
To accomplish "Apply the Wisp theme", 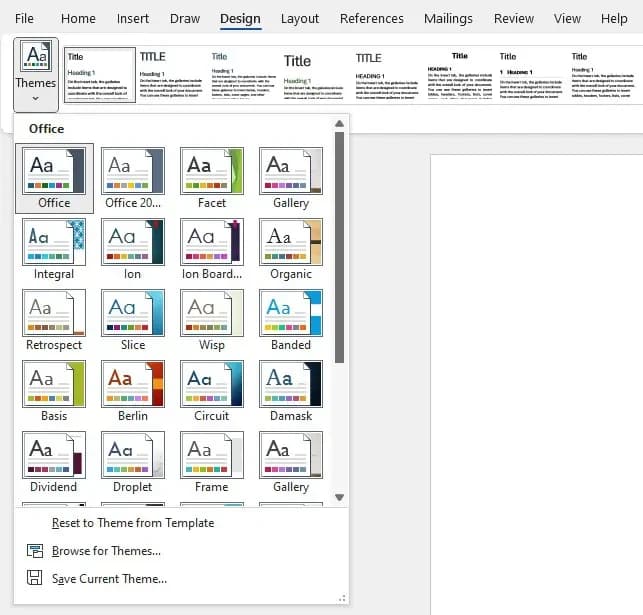I will click(x=212, y=320).
